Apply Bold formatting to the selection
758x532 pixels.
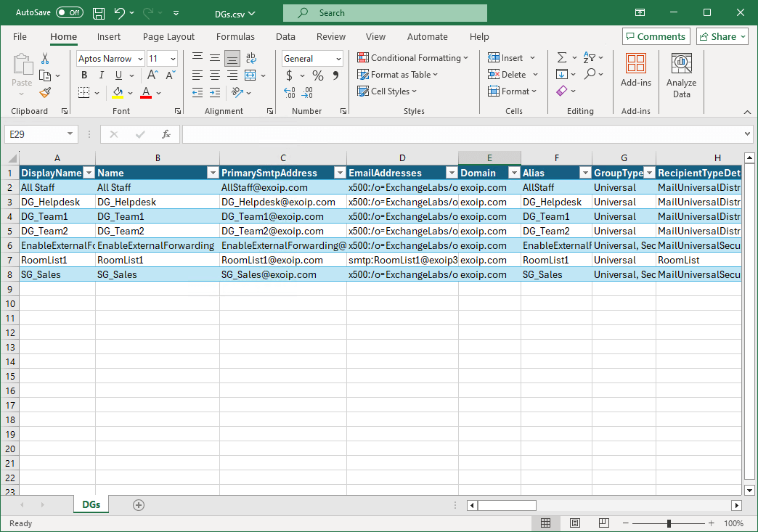click(84, 75)
